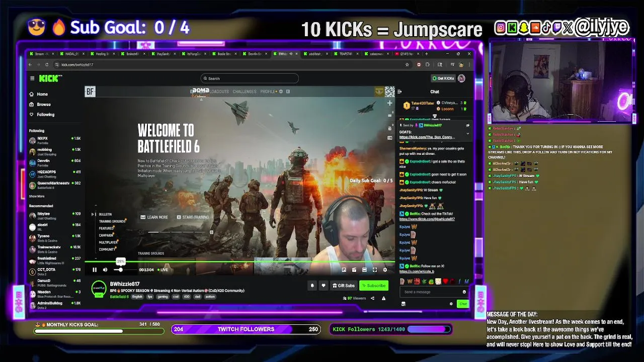This screenshot has height=362, width=644.
Task: Collapse the chat panel arrow icon
Action: pyautogui.click(x=399, y=92)
